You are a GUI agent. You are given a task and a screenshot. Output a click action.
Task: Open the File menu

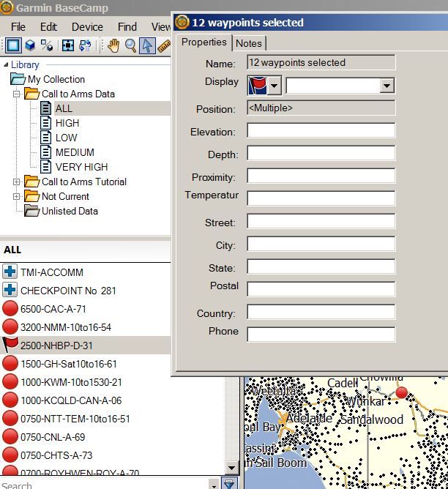(18, 27)
